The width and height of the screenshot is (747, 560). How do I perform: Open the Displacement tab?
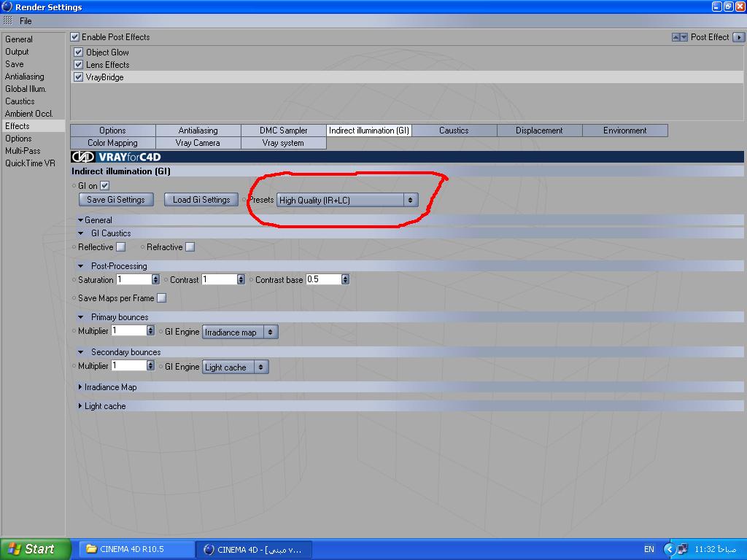pyautogui.click(x=539, y=131)
